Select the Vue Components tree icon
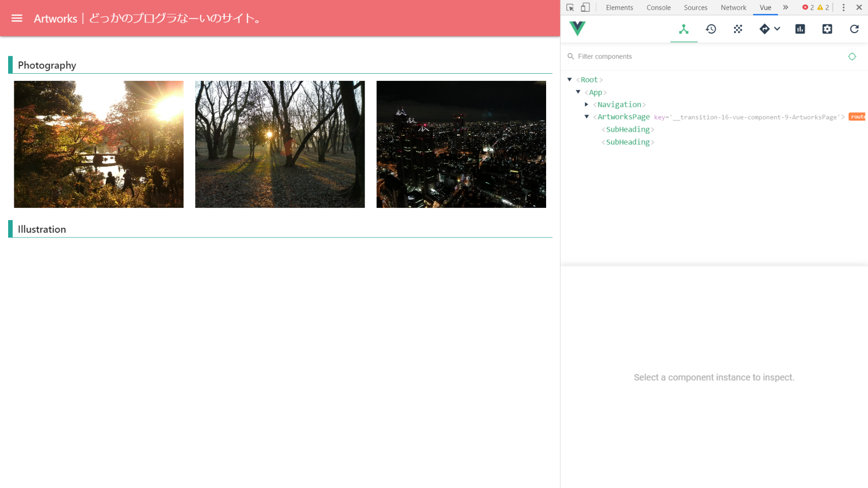The height and width of the screenshot is (488, 868). (x=683, y=29)
